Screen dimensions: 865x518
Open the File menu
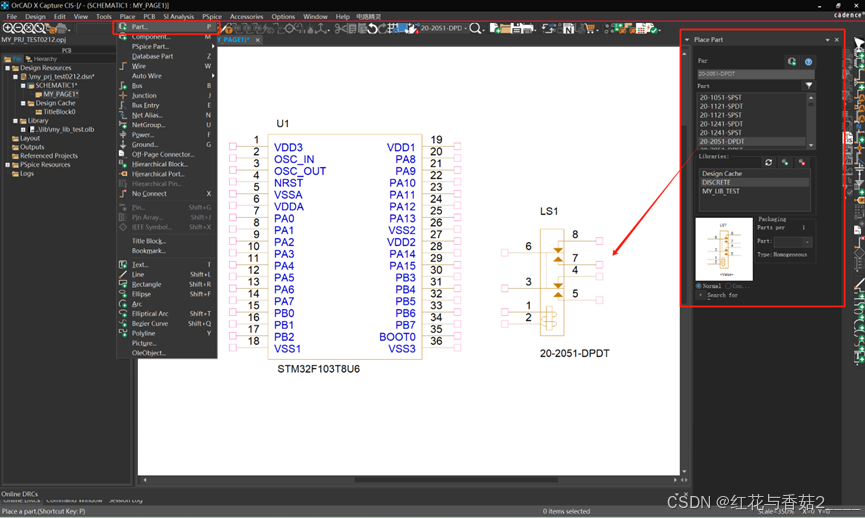[x=12, y=17]
